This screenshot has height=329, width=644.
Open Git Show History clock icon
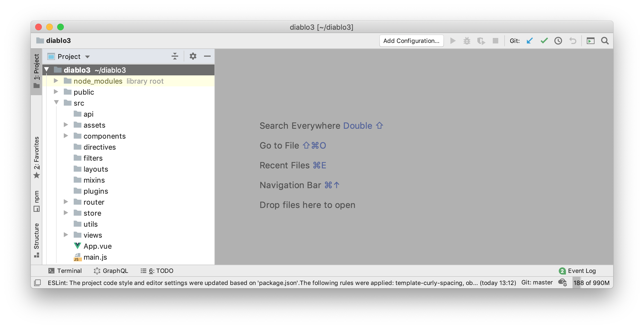coord(558,41)
